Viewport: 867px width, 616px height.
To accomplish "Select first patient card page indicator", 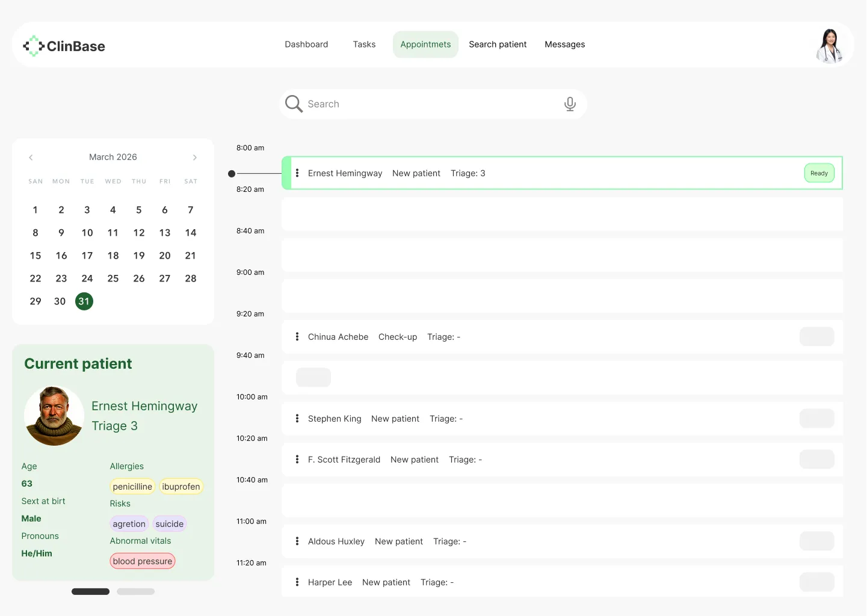I will click(x=90, y=591).
